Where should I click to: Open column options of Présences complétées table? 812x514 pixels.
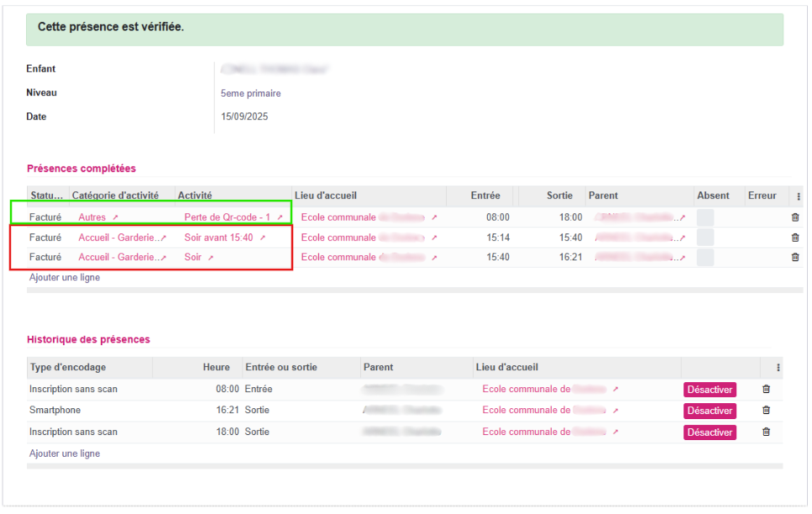tap(798, 197)
